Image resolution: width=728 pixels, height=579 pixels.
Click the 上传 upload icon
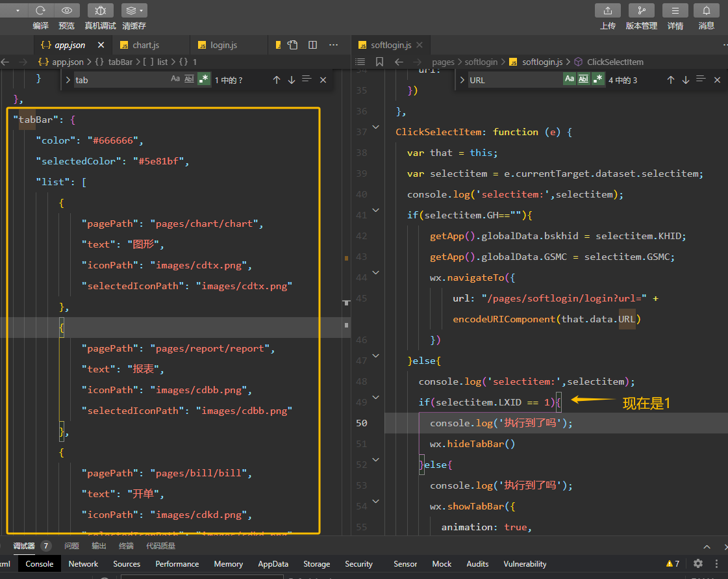point(608,10)
